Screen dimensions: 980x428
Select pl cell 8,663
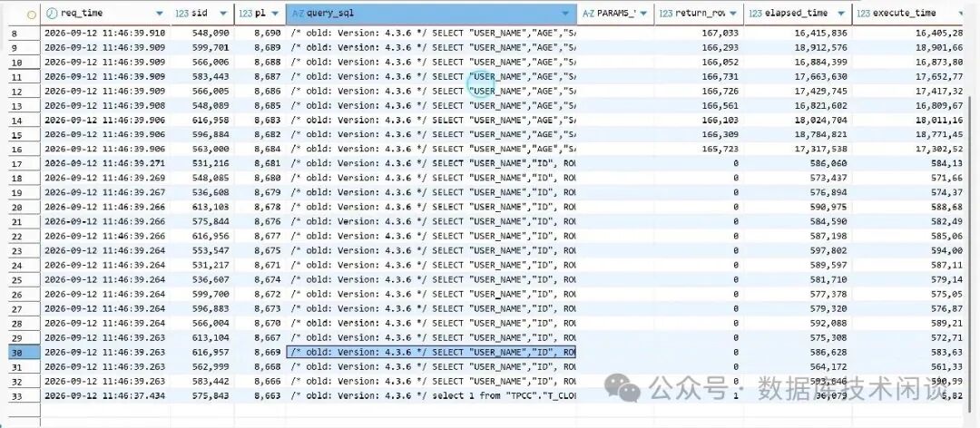(x=260, y=396)
